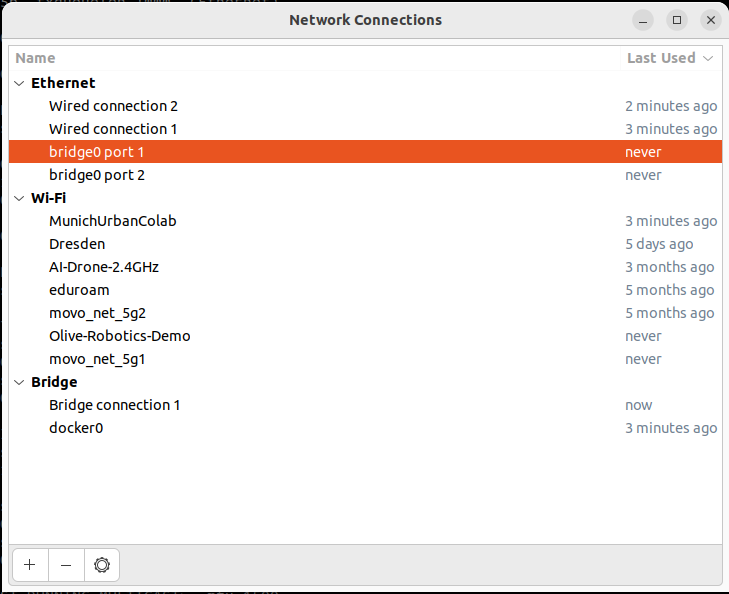Highlight Bridge connection 1
Screen dimensions: 729x594
[x=114, y=405]
